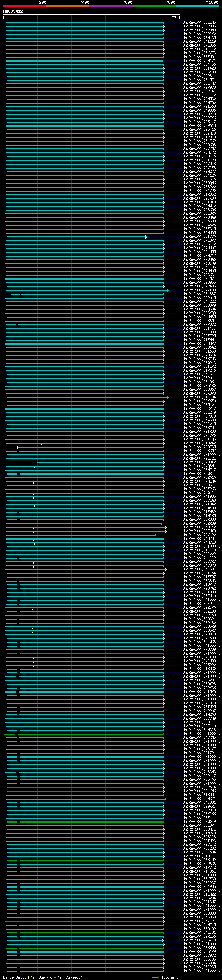
Task: Select hit UniRef100_B1PDK0
Action: click(x=199, y=137)
